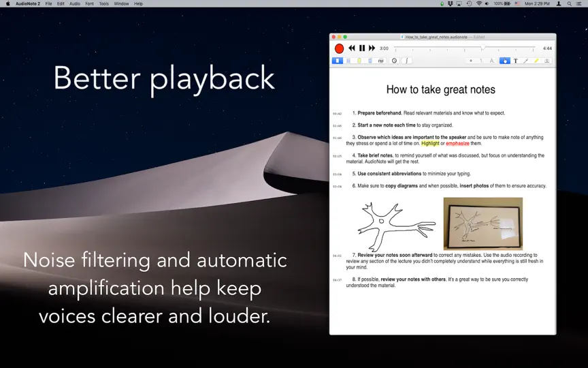Click the window title 'How_to_take_great_notes.audionote'
The height and width of the screenshot is (368, 588).
[436, 37]
